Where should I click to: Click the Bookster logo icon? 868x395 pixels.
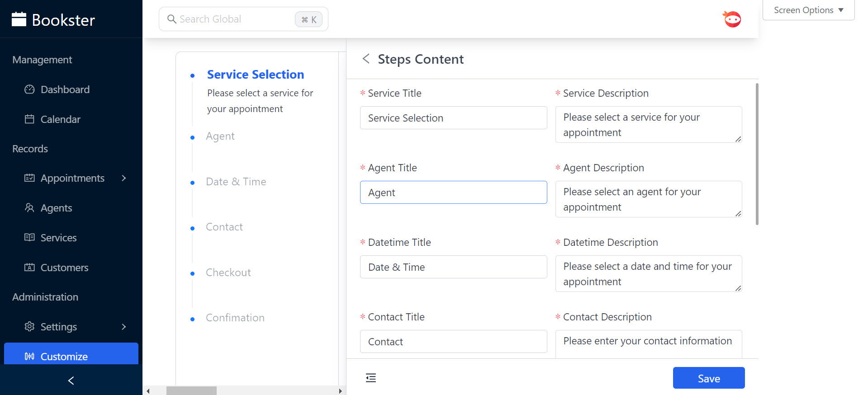[19, 19]
